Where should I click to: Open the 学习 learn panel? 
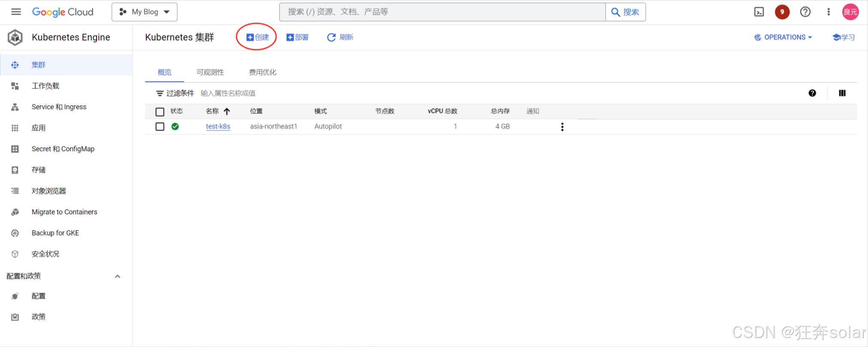pos(844,37)
